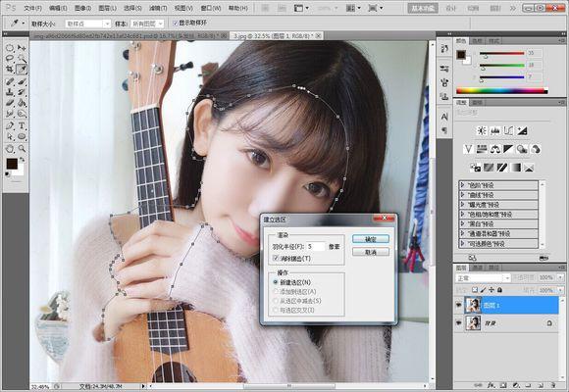This screenshot has height=392, width=569.
Task: Click the feather radius input field
Action: (316, 247)
